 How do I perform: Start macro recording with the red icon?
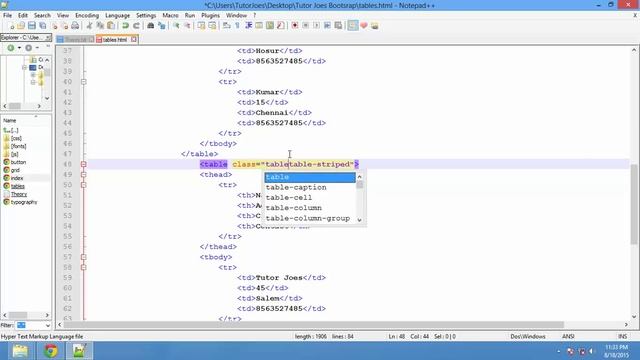coord(295,26)
